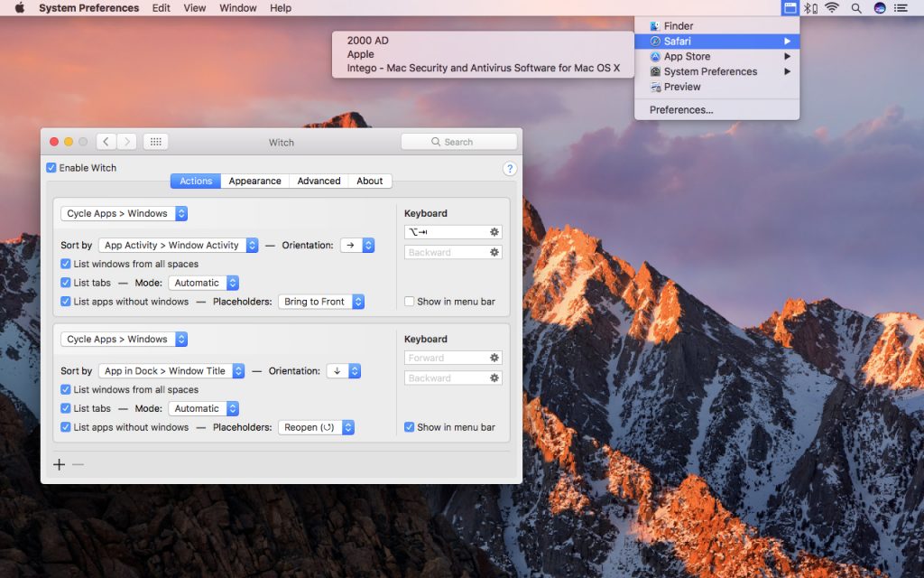Enable Show in menu bar for the first action
The width and height of the screenshot is (924, 578).
tap(409, 302)
